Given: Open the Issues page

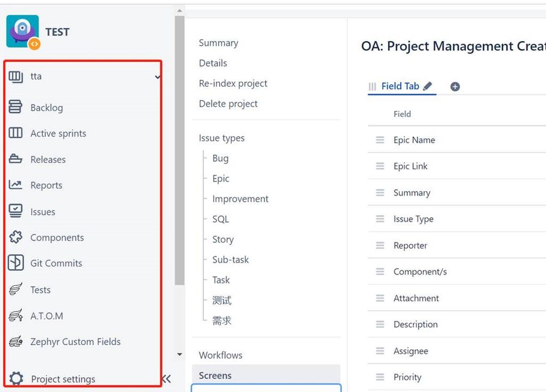Looking at the screenshot, I should (x=43, y=212).
